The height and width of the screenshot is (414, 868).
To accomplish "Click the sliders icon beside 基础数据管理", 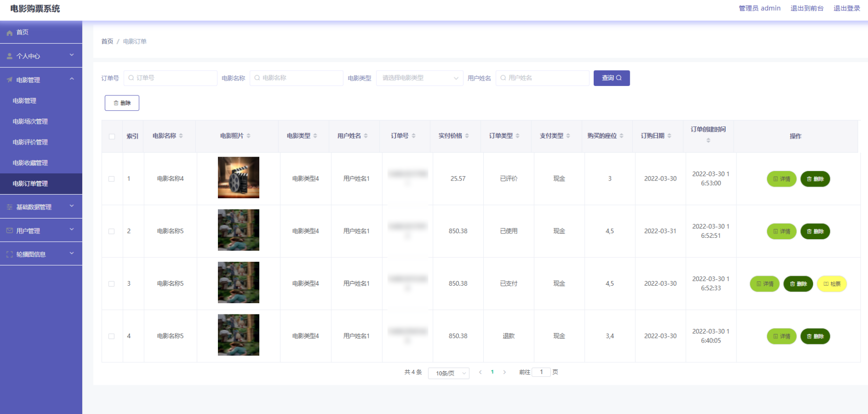I will [x=9, y=207].
